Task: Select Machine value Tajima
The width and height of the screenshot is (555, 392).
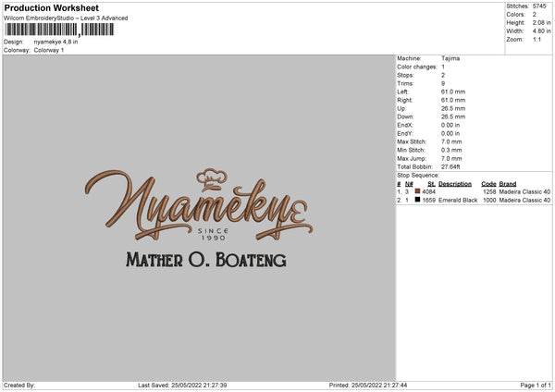Action: (x=450, y=58)
